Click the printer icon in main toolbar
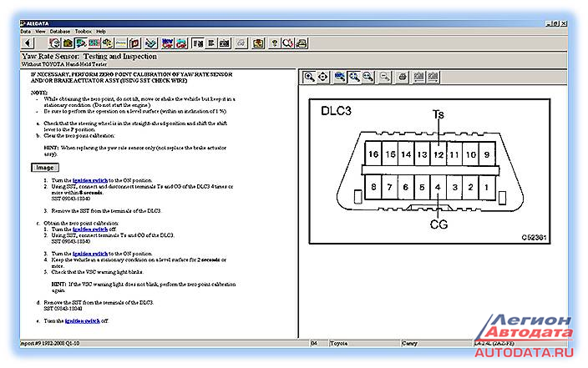This screenshot has height=368, width=588. pyautogui.click(x=302, y=43)
